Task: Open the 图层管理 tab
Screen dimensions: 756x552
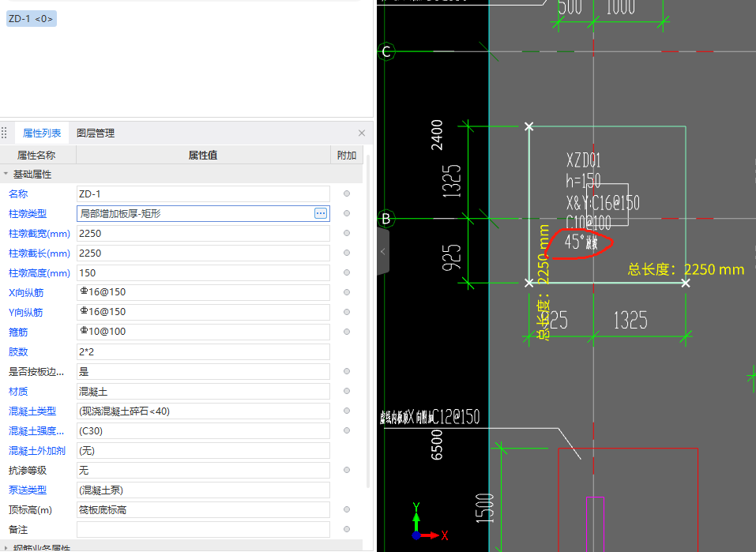Action: [x=96, y=133]
